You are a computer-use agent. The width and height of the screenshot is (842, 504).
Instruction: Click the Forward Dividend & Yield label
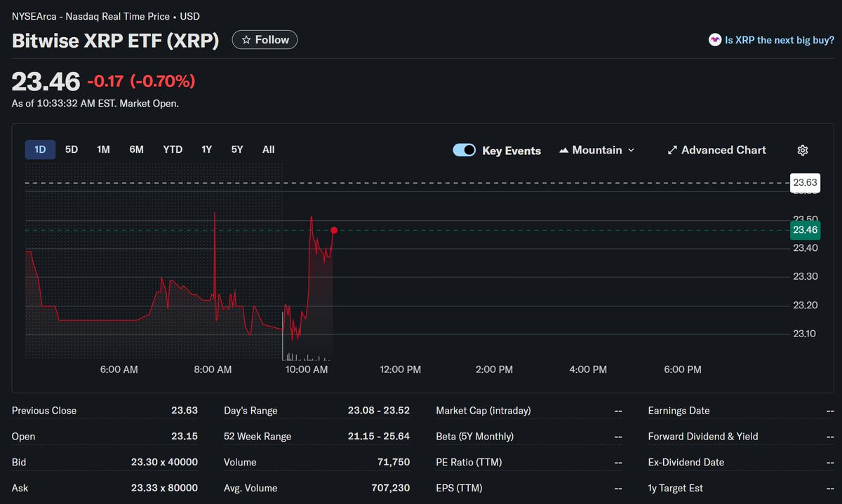coord(703,437)
